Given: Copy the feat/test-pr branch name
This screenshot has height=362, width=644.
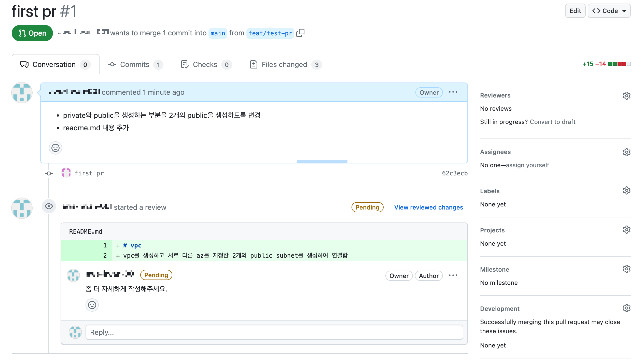Looking at the screenshot, I should [x=300, y=33].
